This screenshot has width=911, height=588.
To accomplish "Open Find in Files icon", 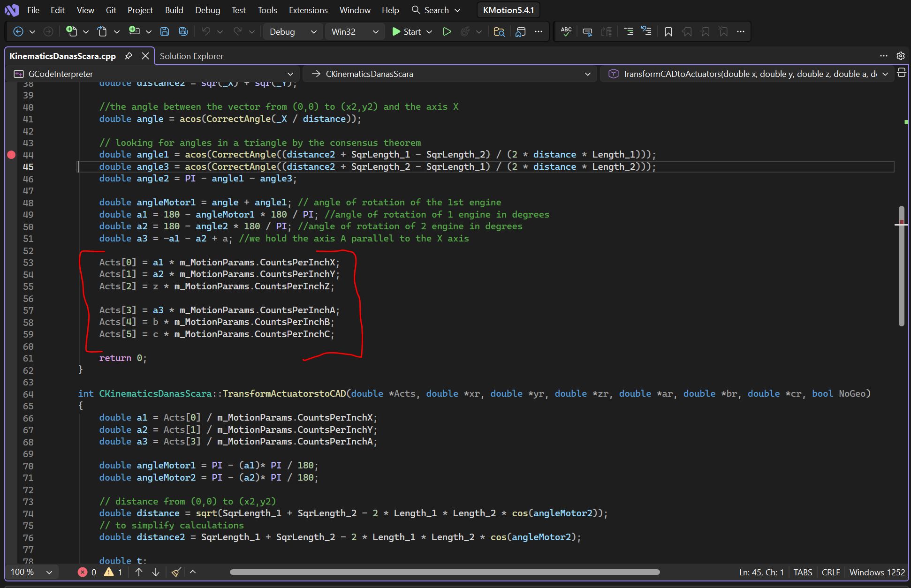I will pos(499,31).
